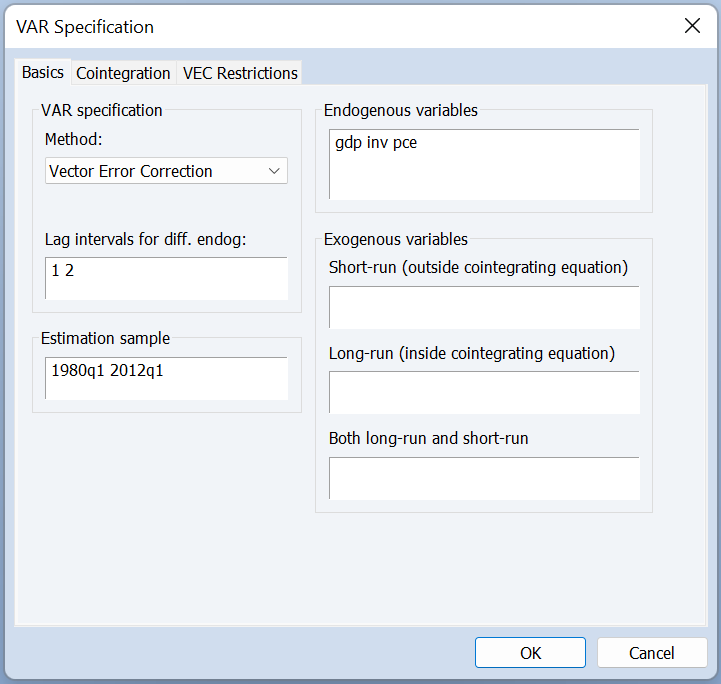Close the VAR Specification dialog with X
The height and width of the screenshot is (684, 721).
coord(692,26)
